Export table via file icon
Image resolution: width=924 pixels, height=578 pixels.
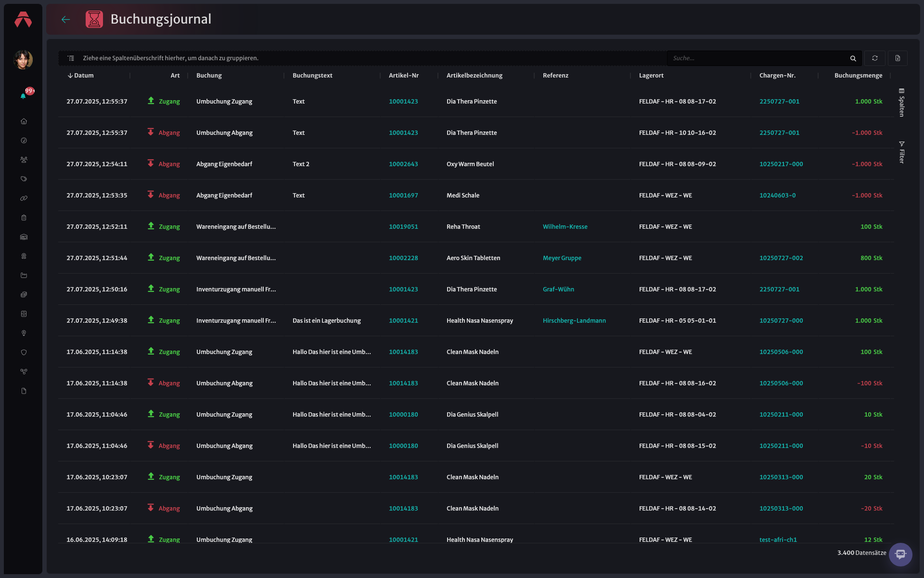point(898,58)
